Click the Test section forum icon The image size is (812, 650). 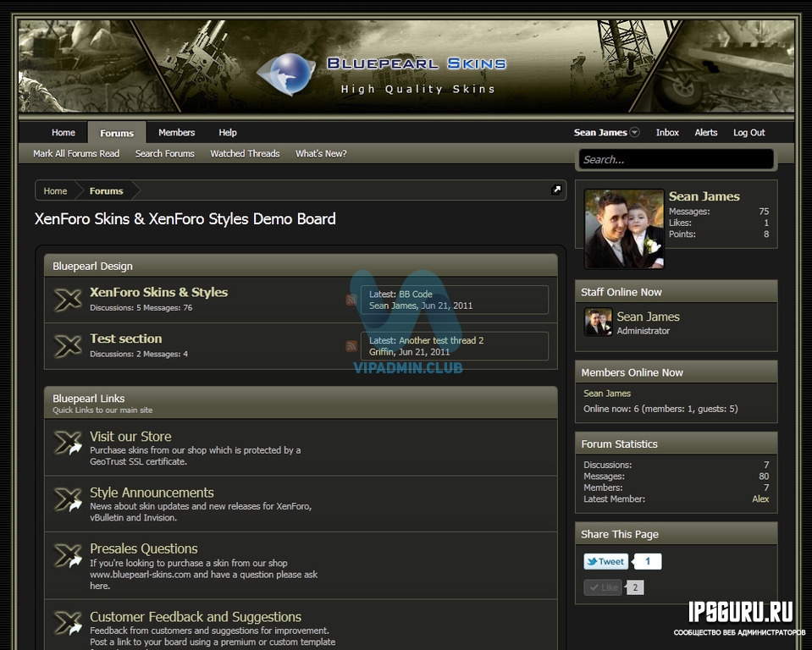tap(68, 346)
